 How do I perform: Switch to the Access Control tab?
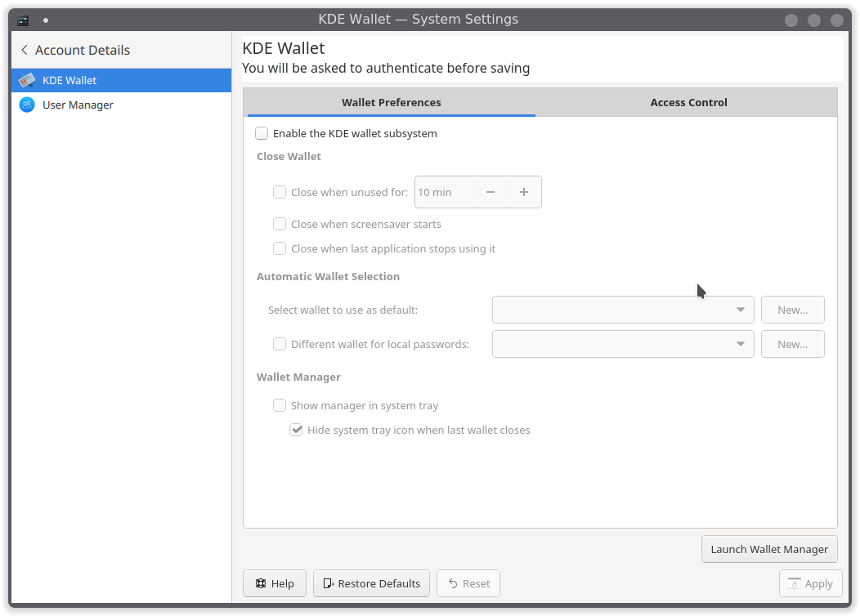coord(688,102)
